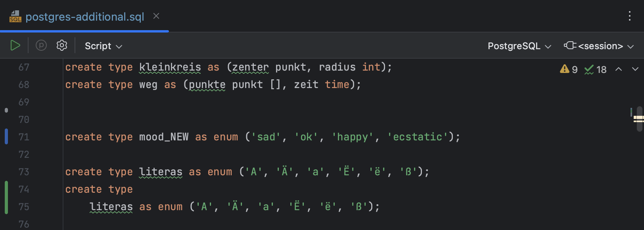
Task: Run the SQL script with Execute button
Action: tap(15, 46)
